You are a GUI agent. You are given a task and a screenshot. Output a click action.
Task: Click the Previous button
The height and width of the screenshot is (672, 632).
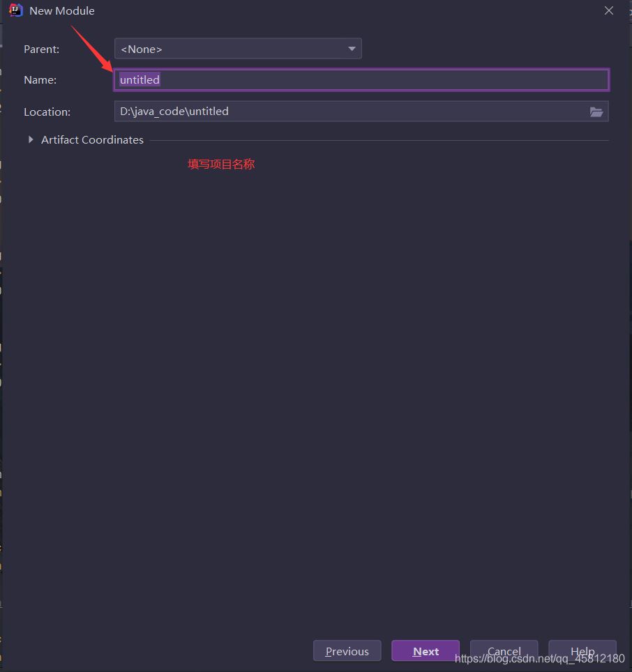coord(347,650)
